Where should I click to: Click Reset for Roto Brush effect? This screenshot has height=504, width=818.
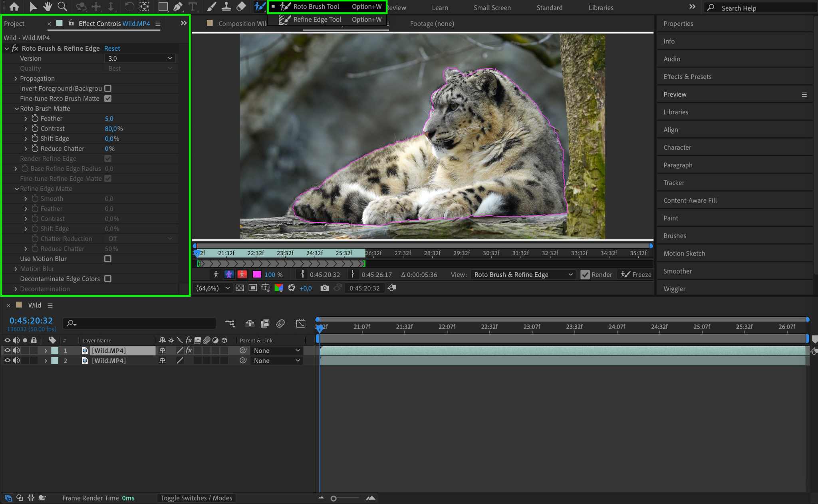tap(112, 48)
